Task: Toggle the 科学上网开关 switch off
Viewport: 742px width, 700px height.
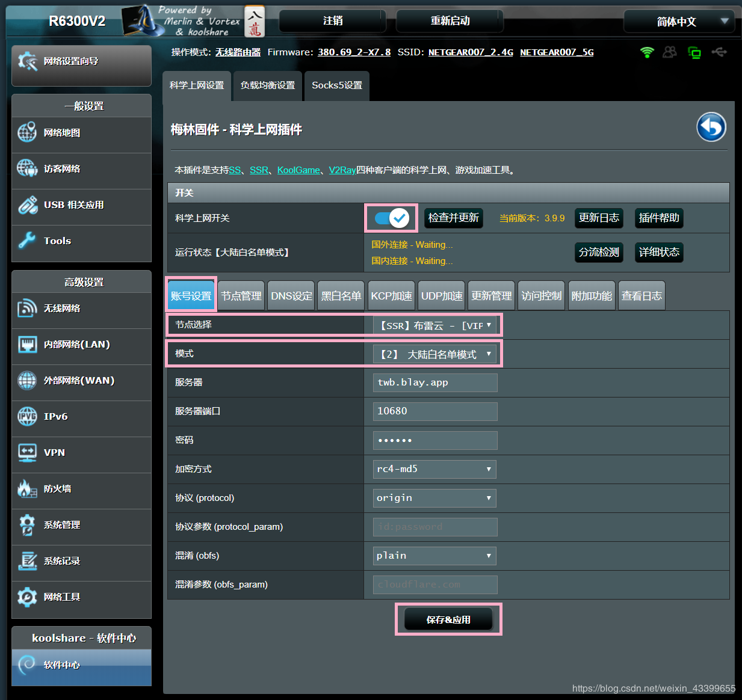Action: (392, 218)
